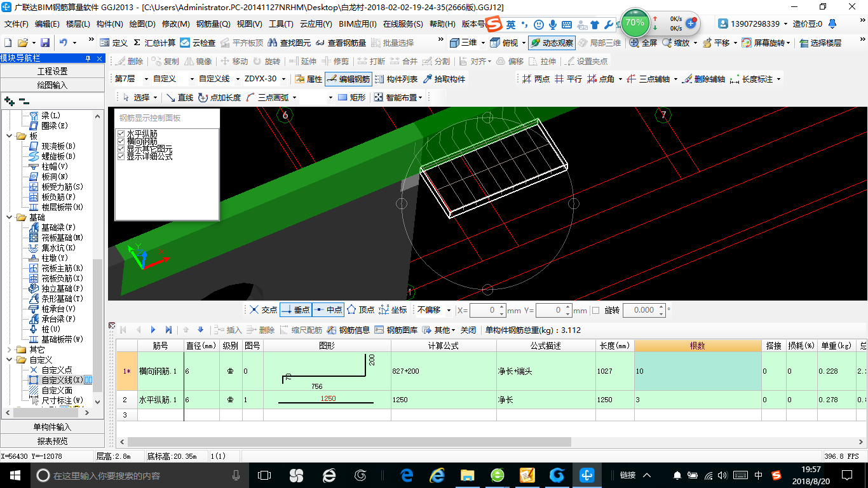The width and height of the screenshot is (868, 488).
Task: Open the 工具(T) menu
Action: 281,24
